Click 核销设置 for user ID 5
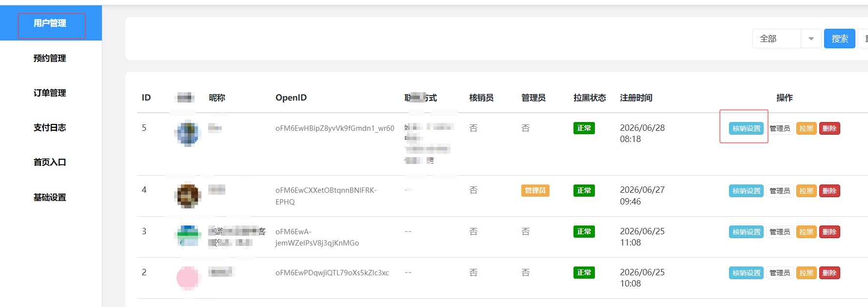Viewport: 868px width, 307px height. coord(747,128)
